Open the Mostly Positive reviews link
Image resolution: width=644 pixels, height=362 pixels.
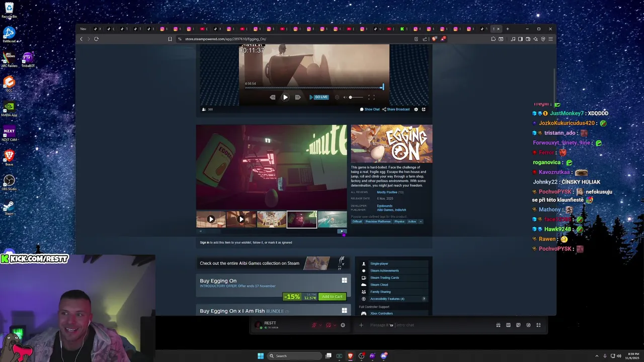(x=387, y=192)
